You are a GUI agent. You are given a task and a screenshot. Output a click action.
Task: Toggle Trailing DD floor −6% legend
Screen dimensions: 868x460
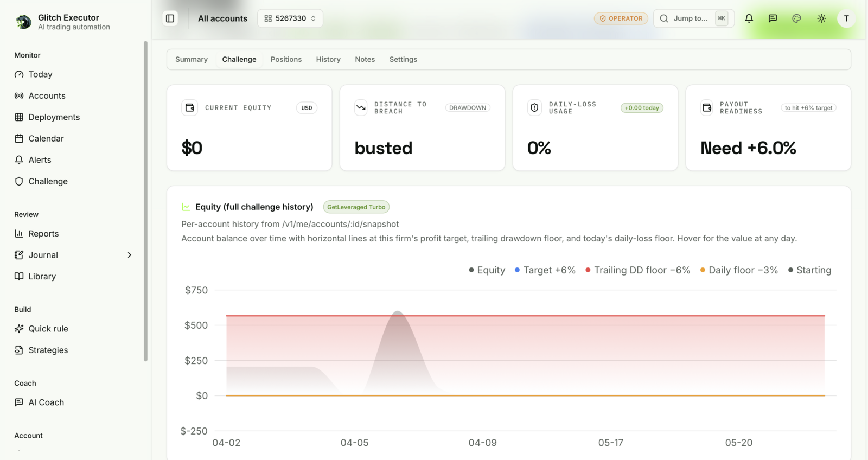tap(638, 270)
